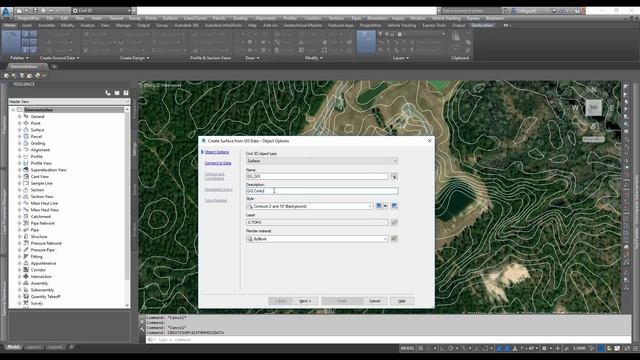Viewport: 640px width, 360px height.
Task: Click the Cancel button in dialog
Action: (374, 301)
